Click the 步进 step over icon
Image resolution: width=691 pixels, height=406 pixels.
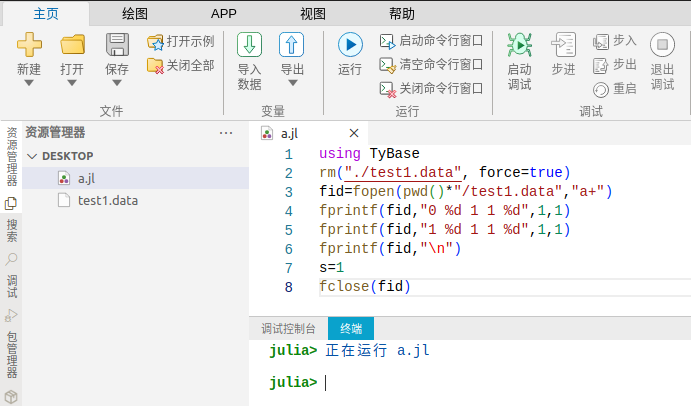click(x=564, y=45)
